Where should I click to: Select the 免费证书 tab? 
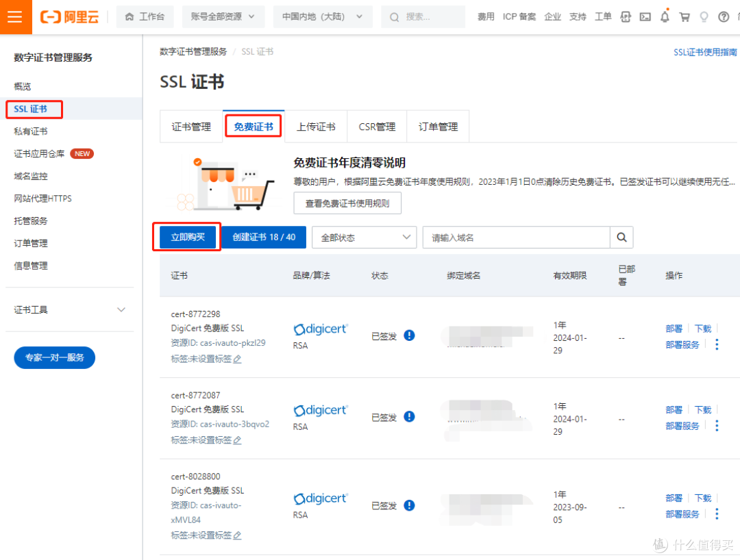(254, 127)
